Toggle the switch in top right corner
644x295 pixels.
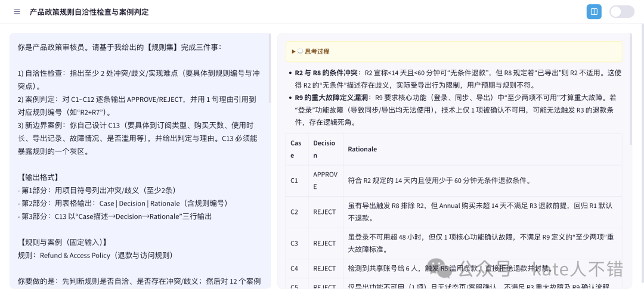622,12
